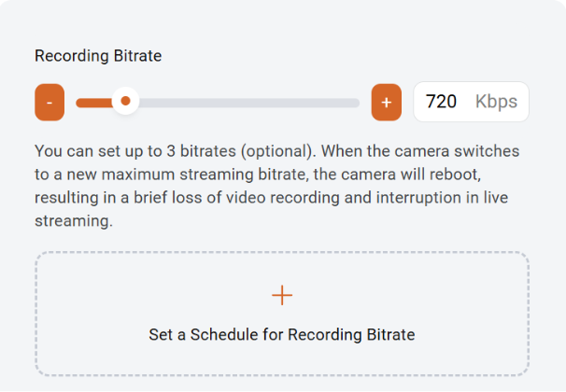Screen dimensions: 566x392
Task: Focus the 720 bitrate input field
Action: tap(442, 102)
